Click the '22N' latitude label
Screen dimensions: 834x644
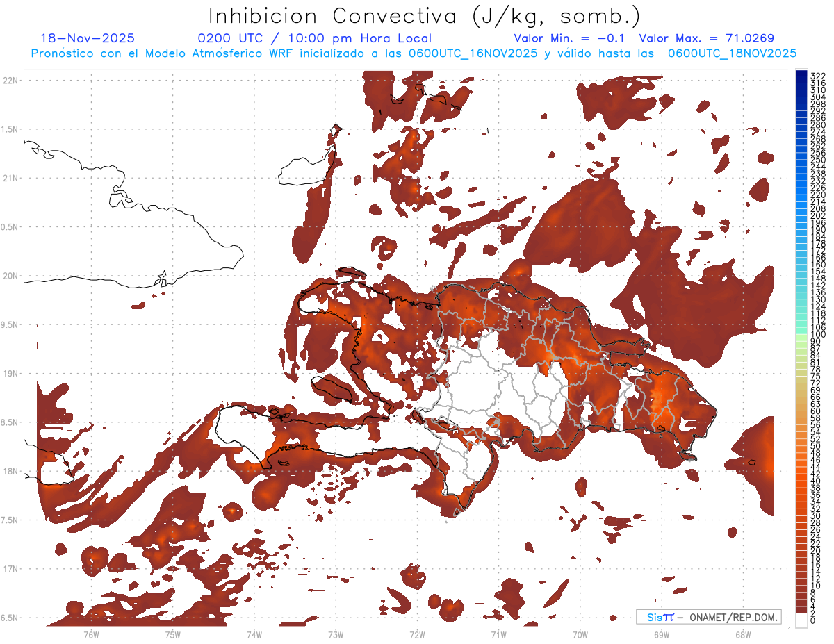10,81
